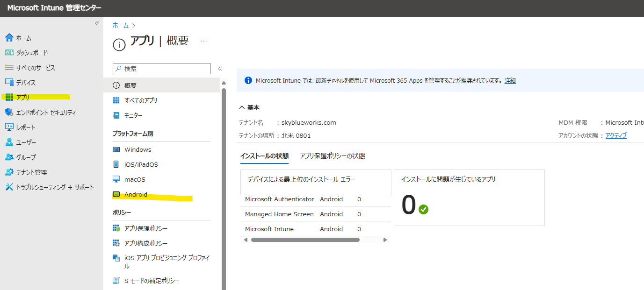
Task: Click the 概要 info icon in submenu
Action: 116,85
